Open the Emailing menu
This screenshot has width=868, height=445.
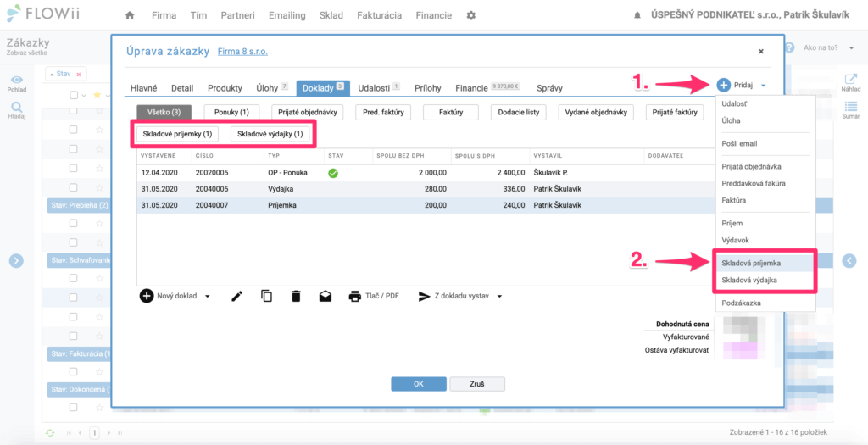pyautogui.click(x=287, y=15)
